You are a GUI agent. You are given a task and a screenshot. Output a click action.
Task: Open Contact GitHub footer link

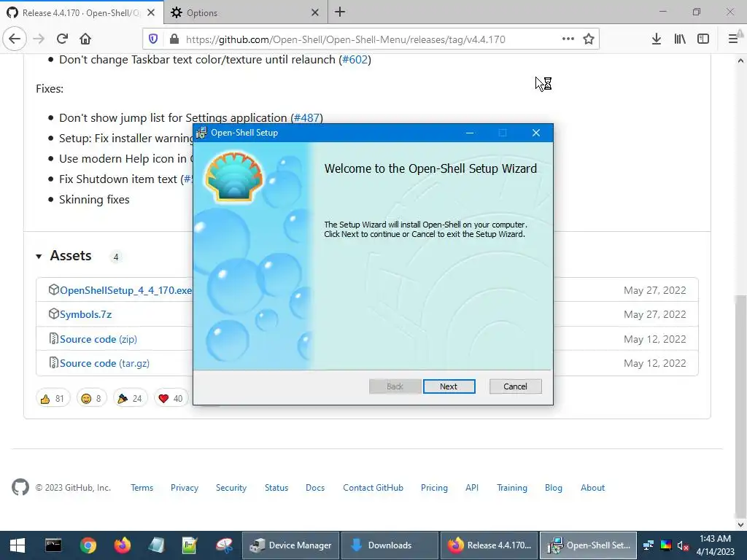pyautogui.click(x=373, y=488)
